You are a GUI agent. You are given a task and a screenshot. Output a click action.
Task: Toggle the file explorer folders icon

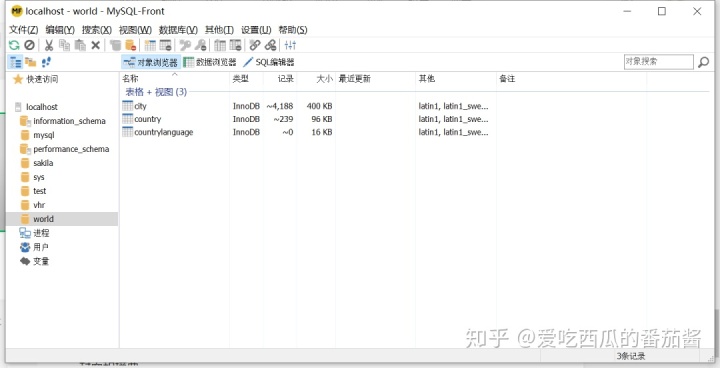(31, 62)
